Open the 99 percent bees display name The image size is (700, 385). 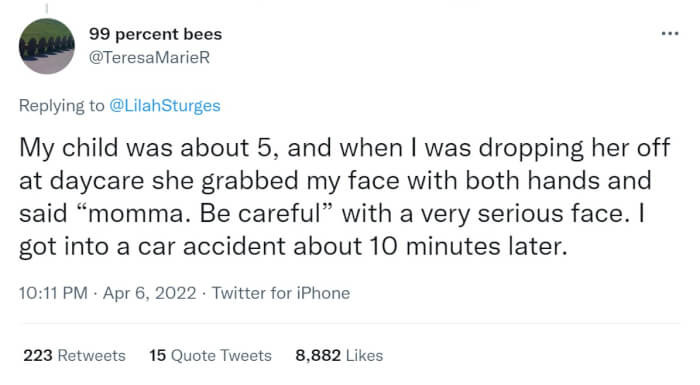pos(155,34)
